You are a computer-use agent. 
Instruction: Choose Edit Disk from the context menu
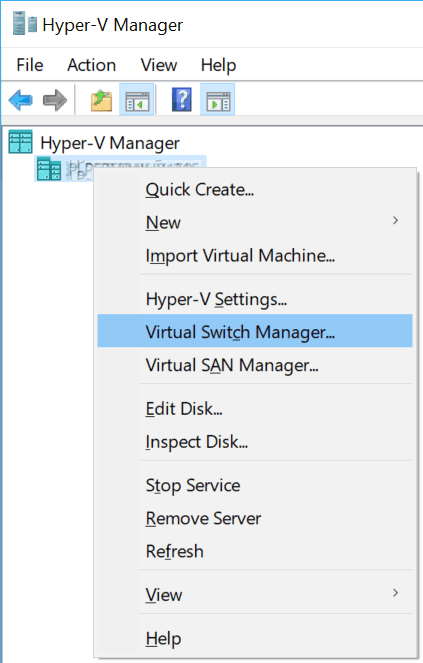(x=255, y=409)
